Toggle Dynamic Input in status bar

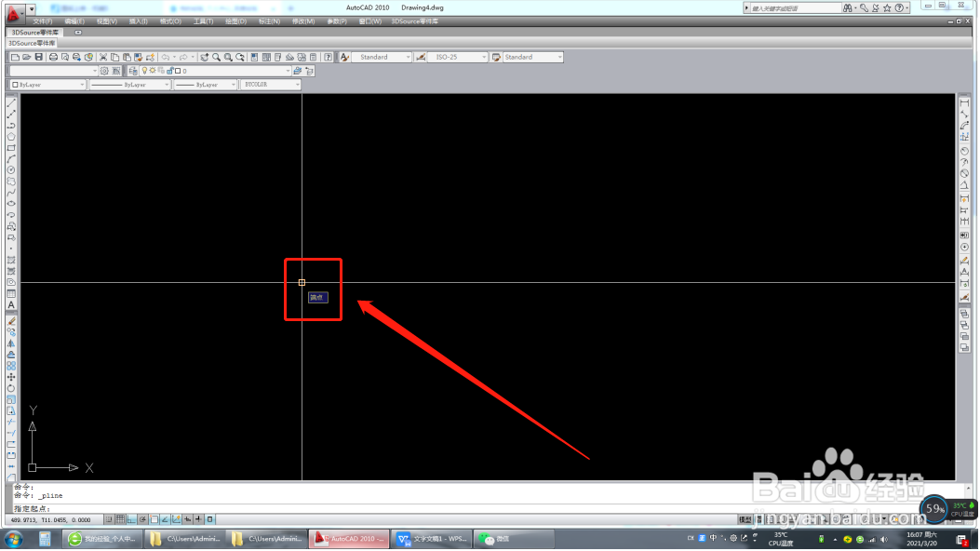[x=187, y=519]
